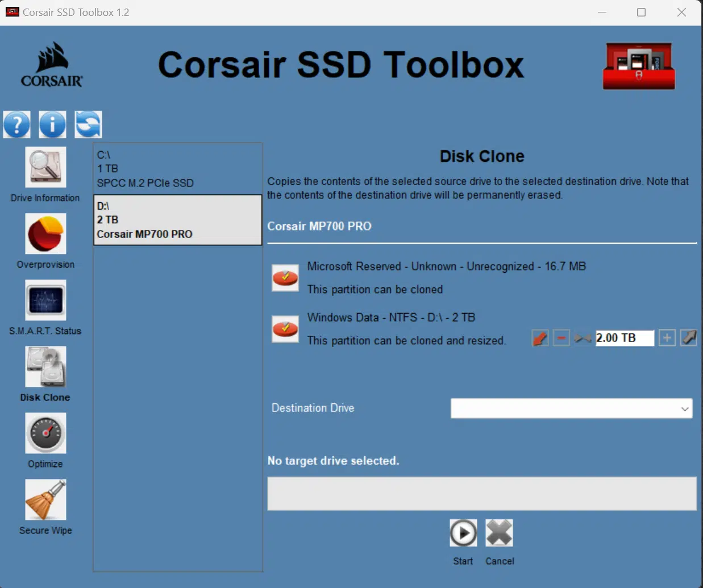Open the Drive Information section
The height and width of the screenshot is (588, 703).
45,167
